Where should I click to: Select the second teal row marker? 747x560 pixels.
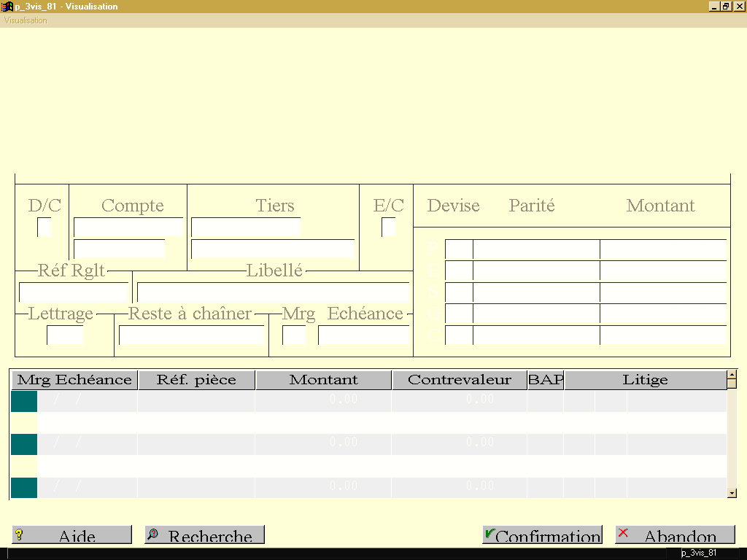coord(24,444)
